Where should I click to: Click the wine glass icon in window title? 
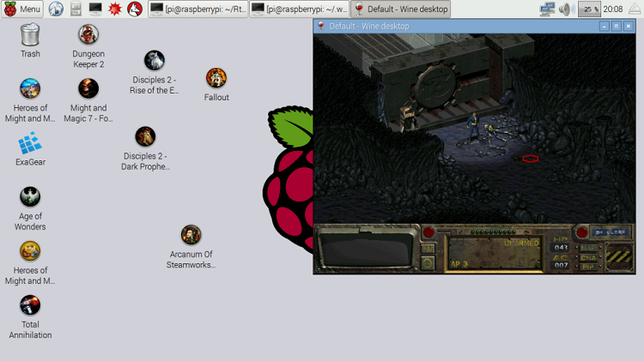[321, 27]
